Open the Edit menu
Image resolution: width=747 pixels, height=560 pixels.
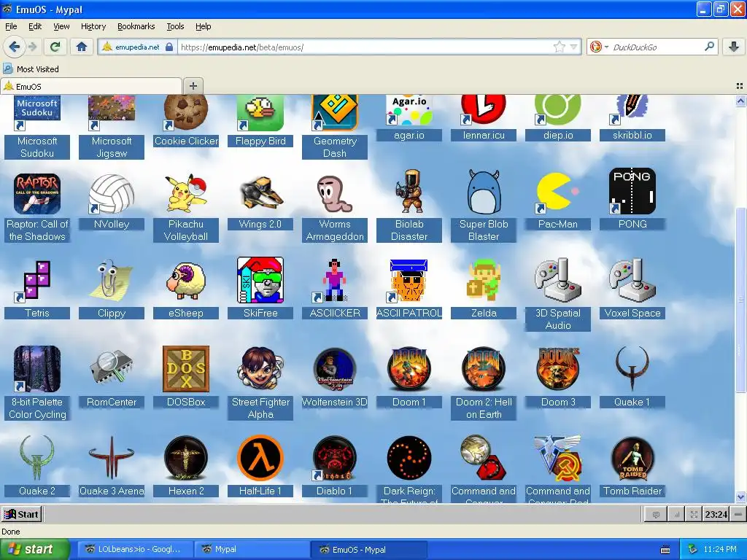(35, 26)
